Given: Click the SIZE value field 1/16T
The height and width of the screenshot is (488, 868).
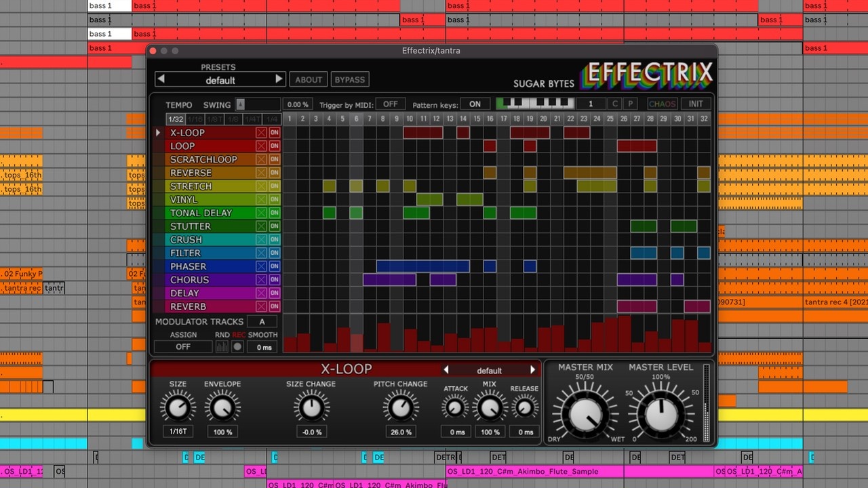Looking at the screenshot, I should (178, 432).
